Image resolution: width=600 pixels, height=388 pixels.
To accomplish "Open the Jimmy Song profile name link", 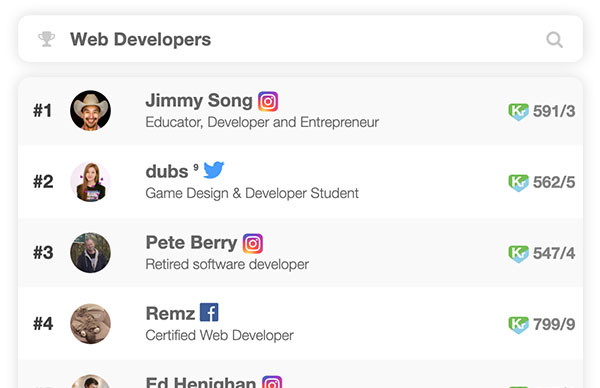I will point(199,101).
